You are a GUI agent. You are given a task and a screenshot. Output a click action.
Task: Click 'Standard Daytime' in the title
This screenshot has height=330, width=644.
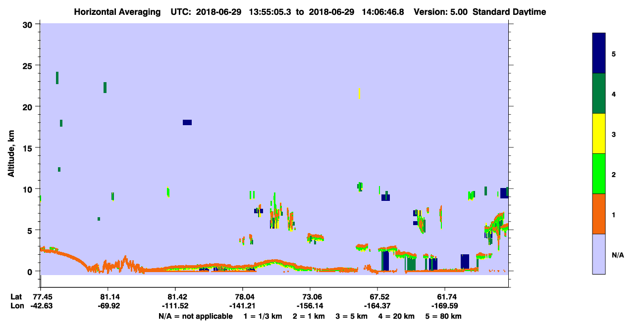[509, 12]
